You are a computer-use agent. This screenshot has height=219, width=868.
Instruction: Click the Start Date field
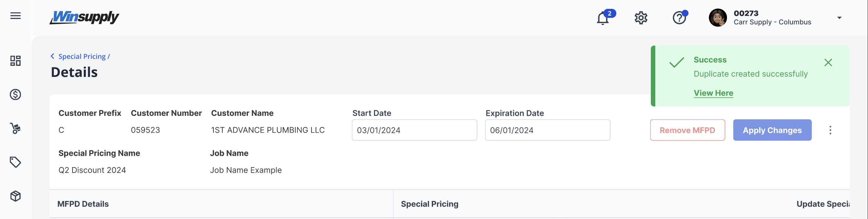(x=414, y=130)
